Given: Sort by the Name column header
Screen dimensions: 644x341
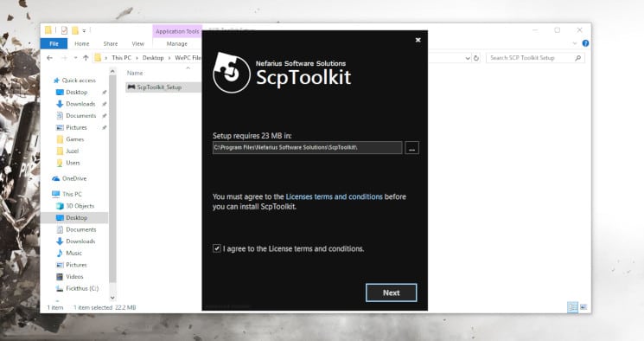Looking at the screenshot, I should (135, 73).
